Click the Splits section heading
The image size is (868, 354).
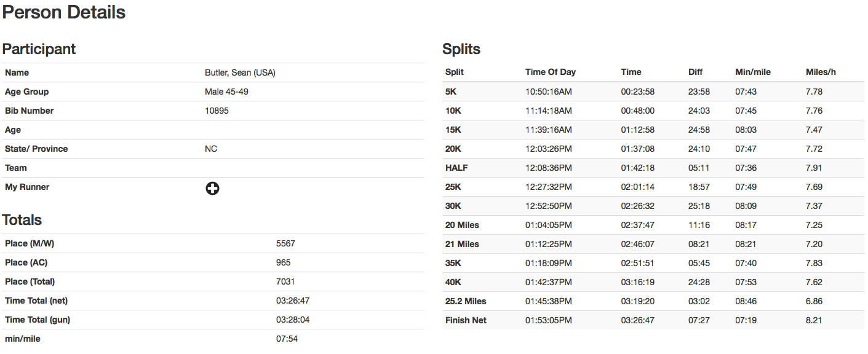pos(461,49)
